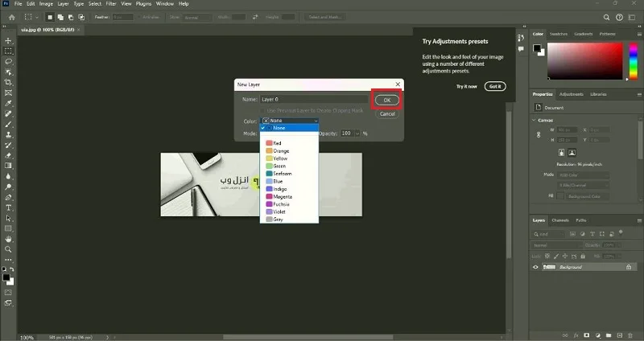644x341 pixels.
Task: Pick the Horizontal Type tool
Action: point(8,207)
